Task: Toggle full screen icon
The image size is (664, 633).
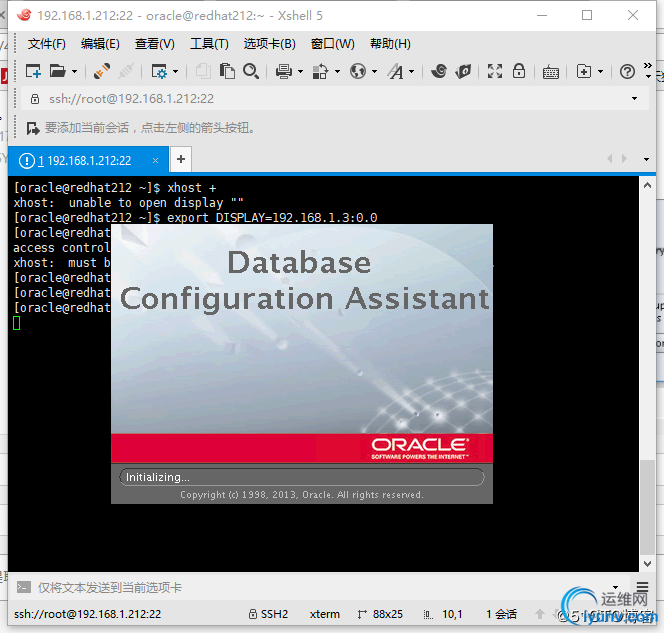Action: pos(495,71)
